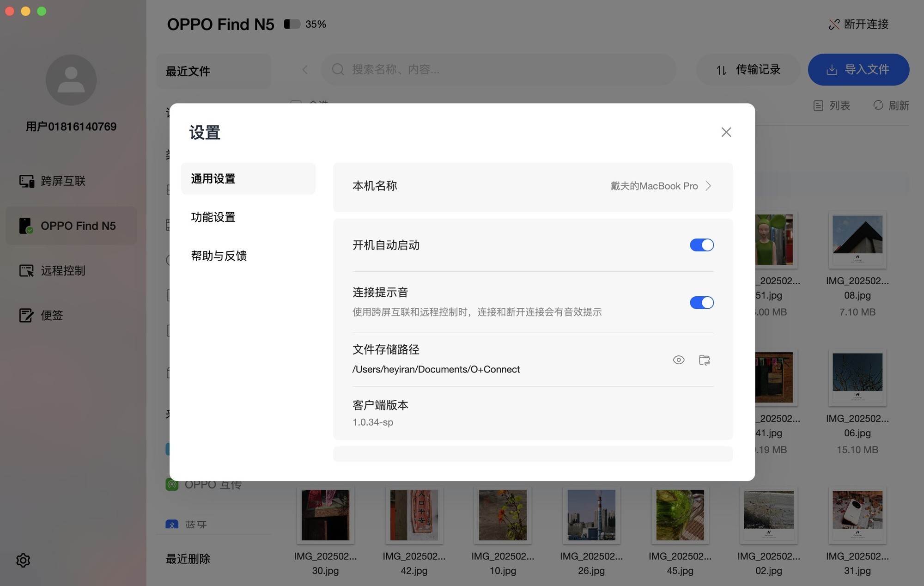Image resolution: width=924 pixels, height=586 pixels.
Task: Switch to 帮助与反馈 tab
Action: click(219, 256)
